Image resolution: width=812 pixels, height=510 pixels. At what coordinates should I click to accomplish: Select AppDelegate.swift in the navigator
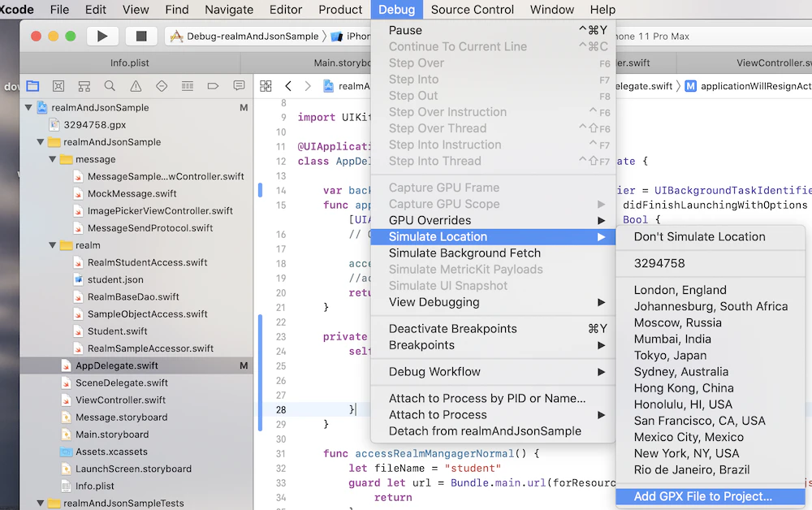click(x=136, y=365)
